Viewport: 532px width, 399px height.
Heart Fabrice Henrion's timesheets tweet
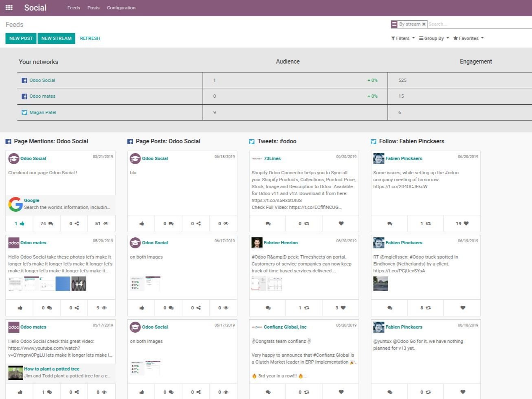coord(341,307)
